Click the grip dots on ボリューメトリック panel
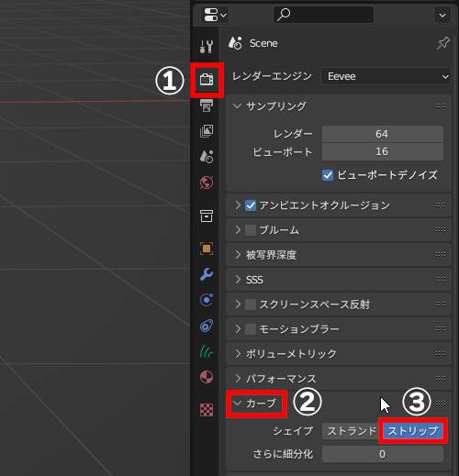This screenshot has height=476, width=459. point(441,354)
